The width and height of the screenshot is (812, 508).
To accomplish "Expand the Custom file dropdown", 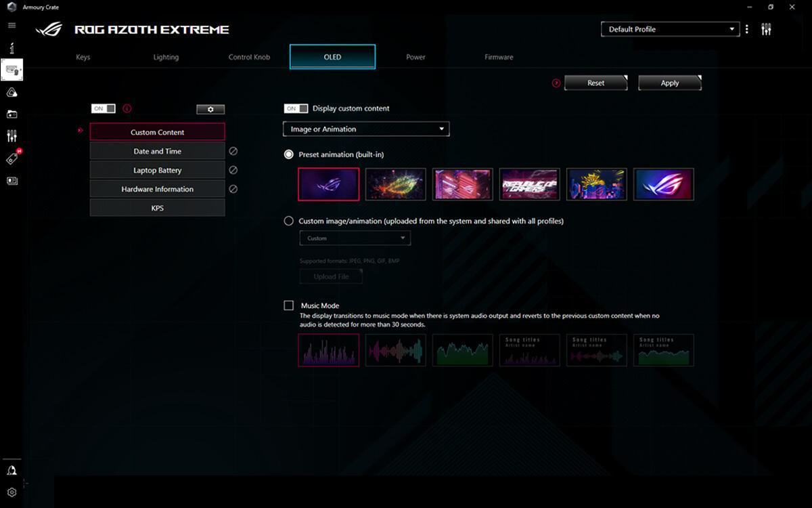I will coord(355,238).
